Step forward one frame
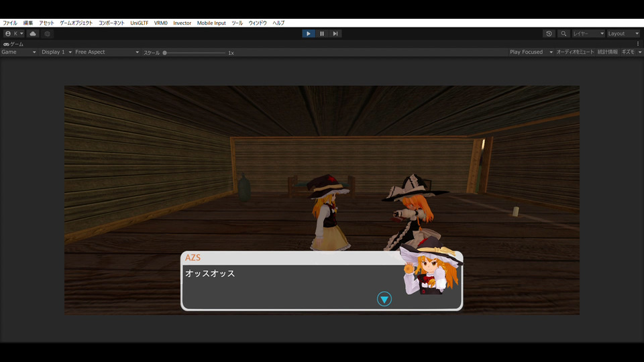644x362 pixels. pyautogui.click(x=335, y=34)
